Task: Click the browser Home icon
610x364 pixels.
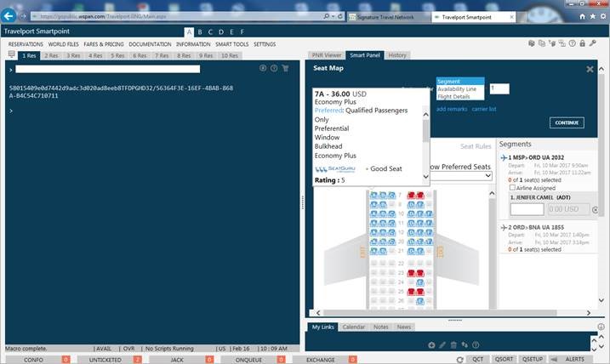Action: point(583,16)
